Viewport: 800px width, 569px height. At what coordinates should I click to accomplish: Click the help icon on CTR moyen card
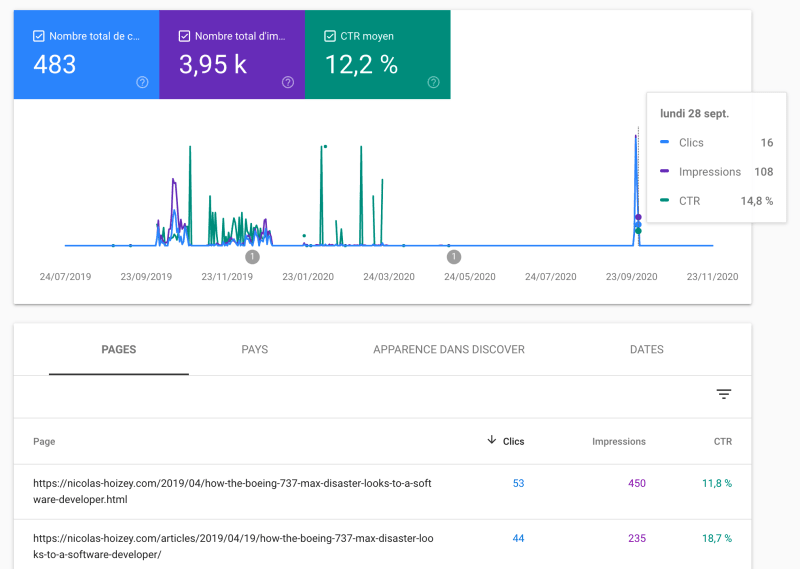(433, 82)
